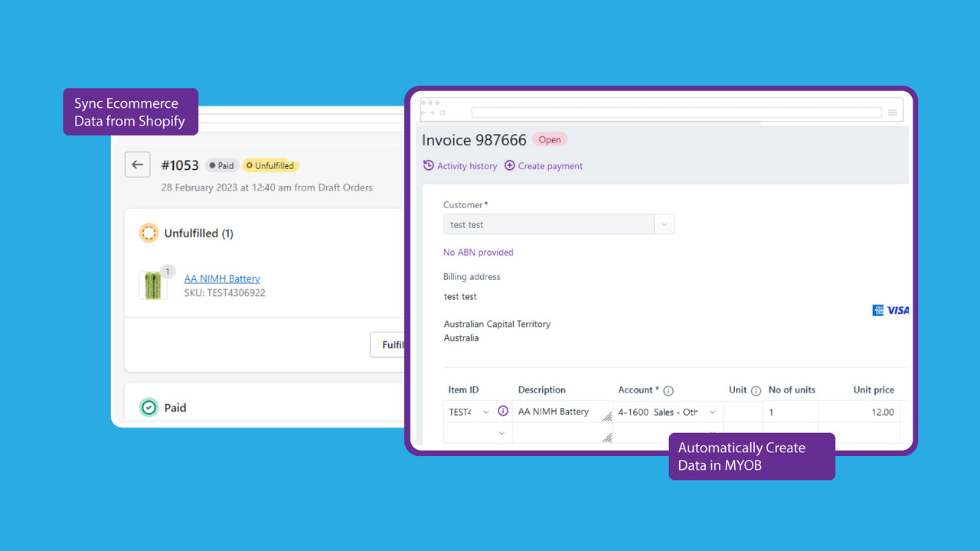
Task: Click the AA NIMH Battery product thumbnail
Action: 153,285
